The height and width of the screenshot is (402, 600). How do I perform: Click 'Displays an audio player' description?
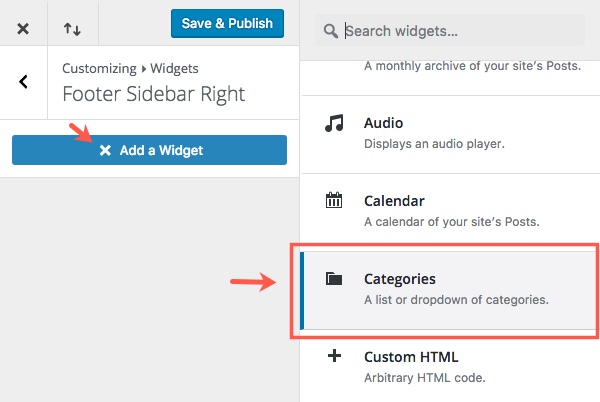[433, 143]
